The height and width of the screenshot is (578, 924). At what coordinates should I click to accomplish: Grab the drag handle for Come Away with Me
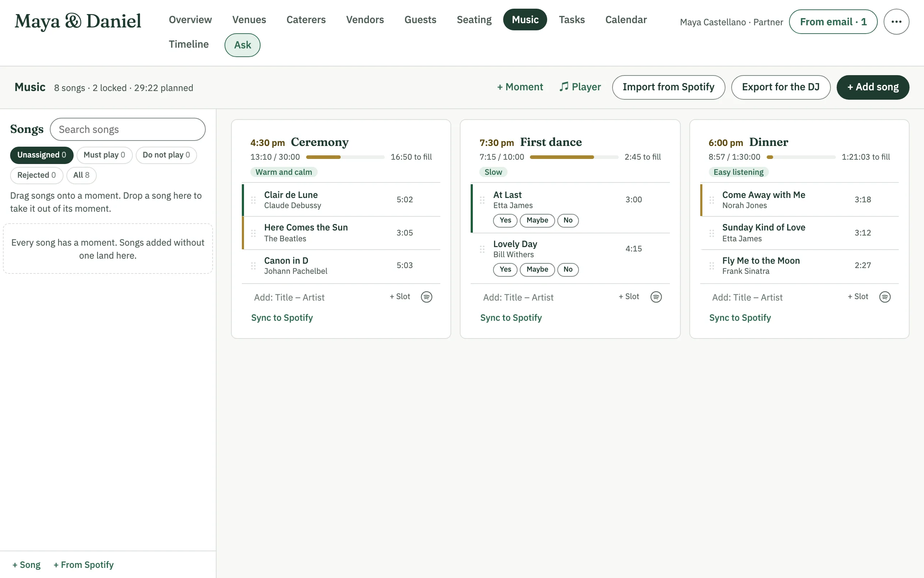[711, 200]
